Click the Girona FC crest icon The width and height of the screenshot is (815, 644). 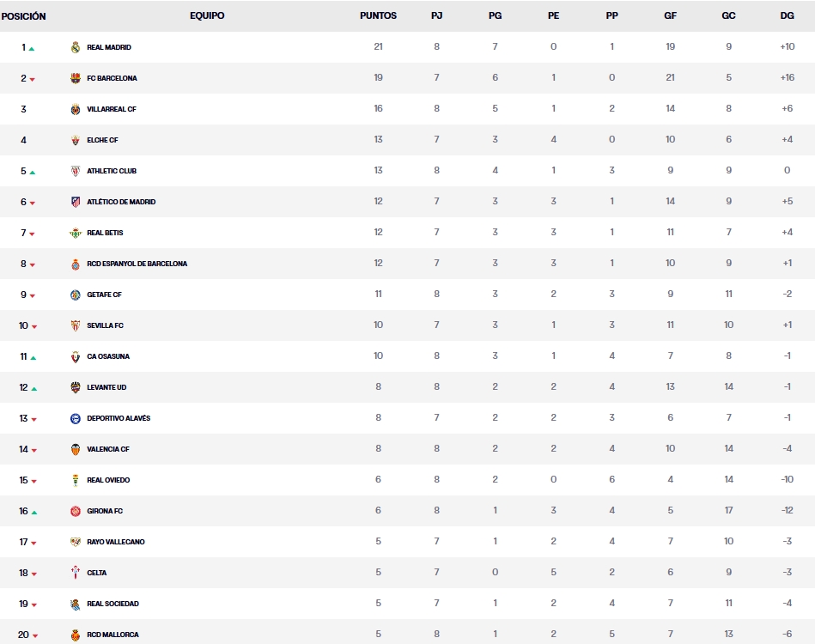(x=76, y=511)
